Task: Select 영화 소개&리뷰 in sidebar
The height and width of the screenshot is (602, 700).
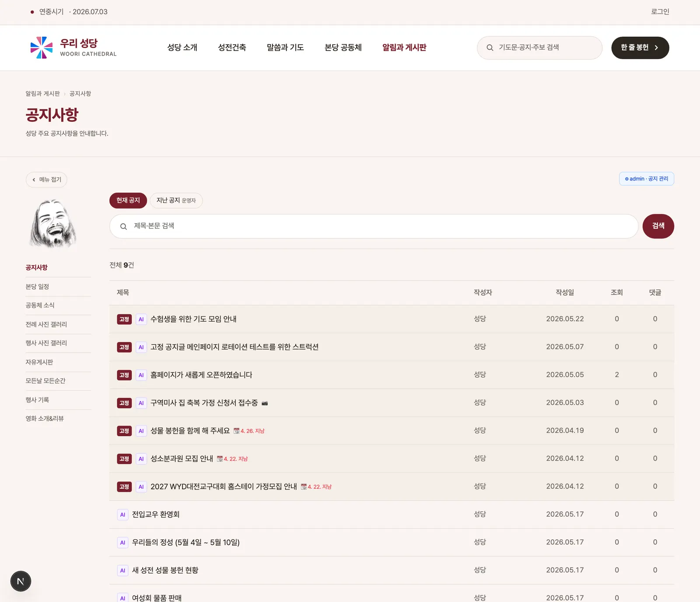Action: (44, 419)
